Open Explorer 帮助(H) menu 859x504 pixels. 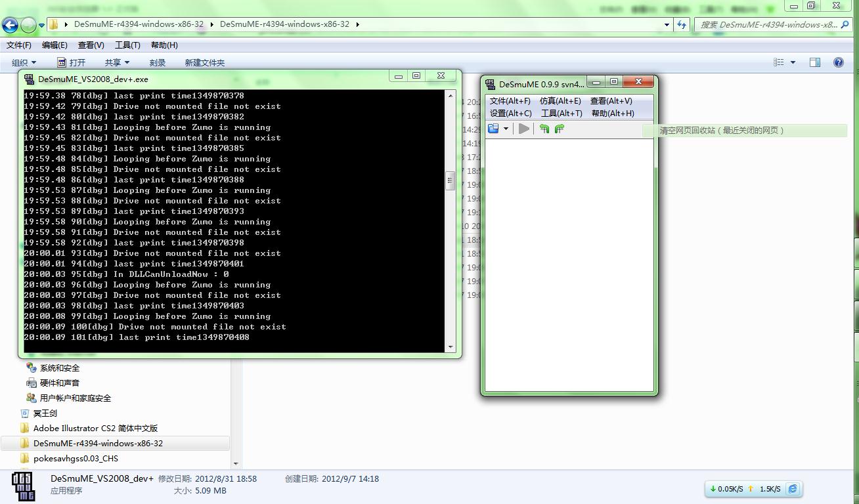point(164,45)
